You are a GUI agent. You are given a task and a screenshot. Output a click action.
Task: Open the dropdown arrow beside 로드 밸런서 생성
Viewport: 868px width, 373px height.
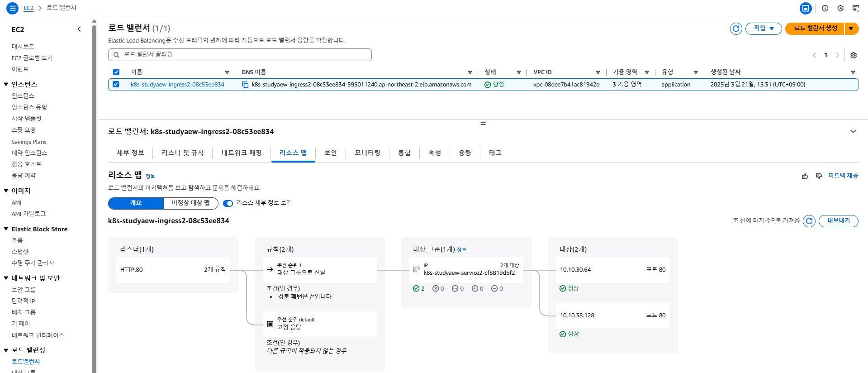pyautogui.click(x=851, y=29)
